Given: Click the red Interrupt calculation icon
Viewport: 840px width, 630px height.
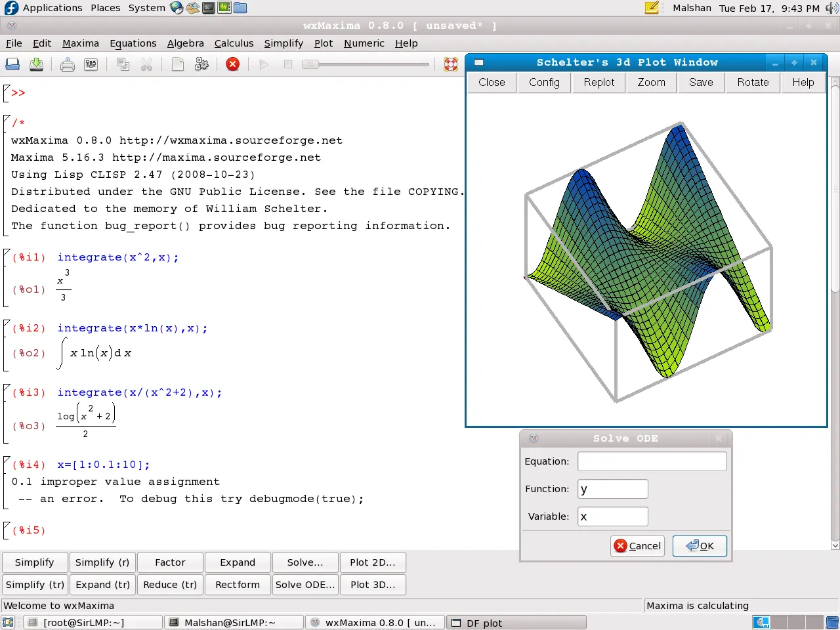Looking at the screenshot, I should (233, 64).
